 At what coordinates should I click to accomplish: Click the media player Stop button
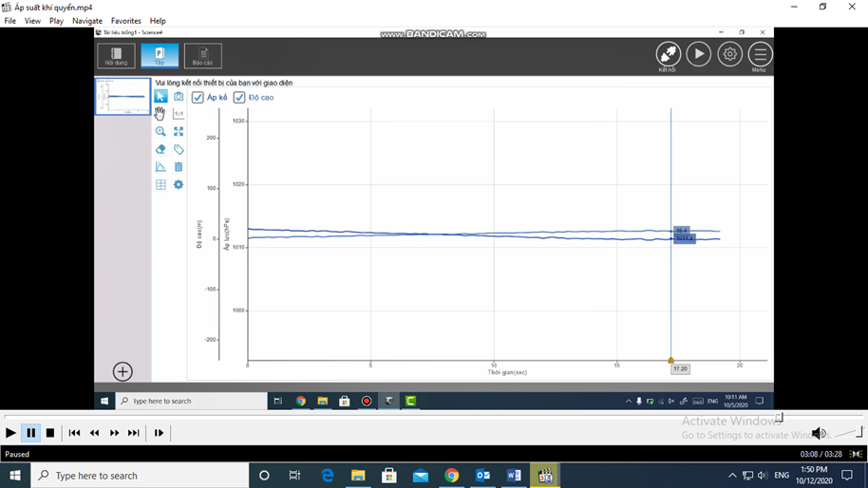(x=50, y=433)
